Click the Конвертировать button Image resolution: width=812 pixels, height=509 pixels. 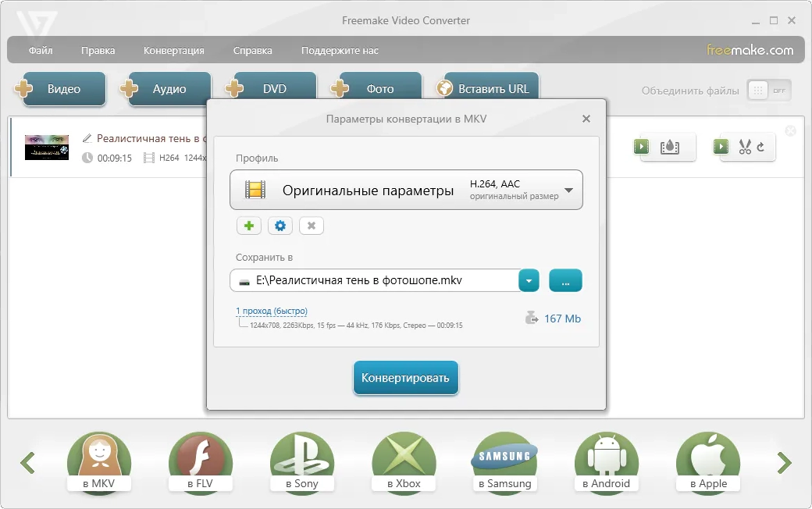point(405,378)
